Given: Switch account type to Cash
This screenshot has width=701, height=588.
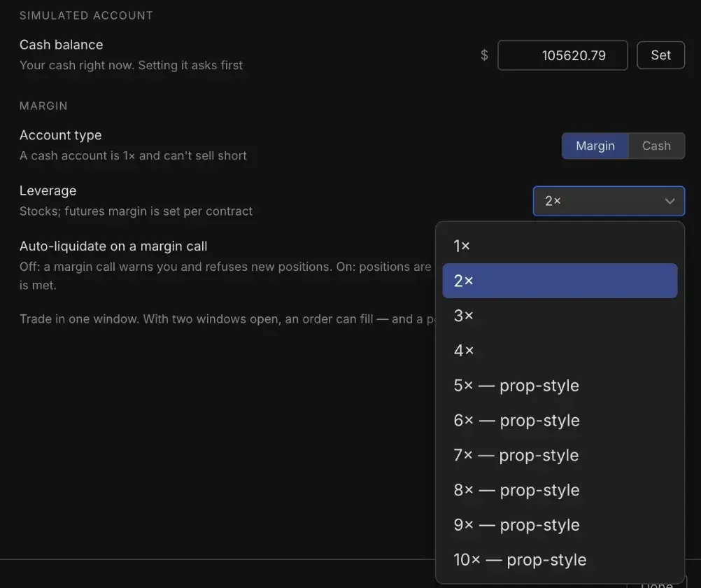Looking at the screenshot, I should coord(656,146).
